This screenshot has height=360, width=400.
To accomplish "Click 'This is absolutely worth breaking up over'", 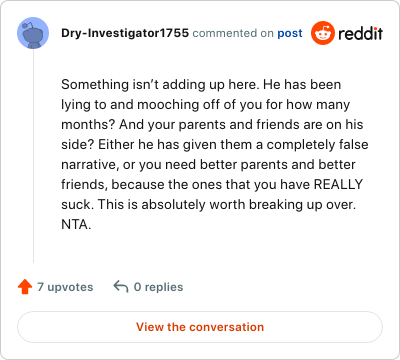I will (x=227, y=204).
